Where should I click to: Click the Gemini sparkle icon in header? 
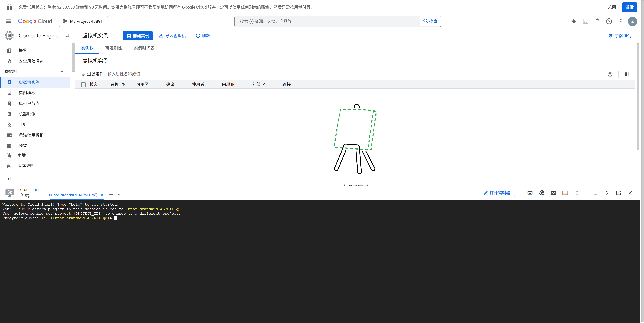click(x=574, y=21)
